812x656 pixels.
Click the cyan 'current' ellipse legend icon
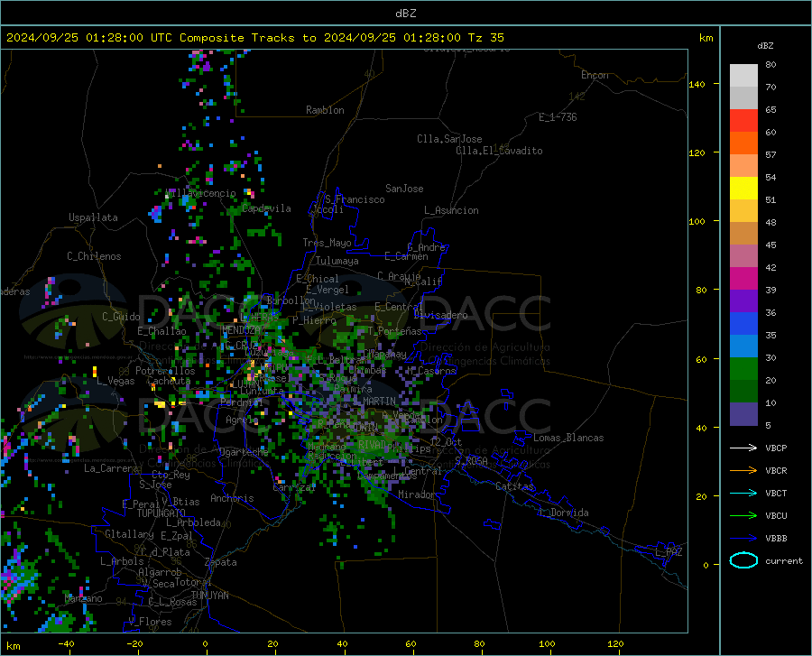click(743, 560)
